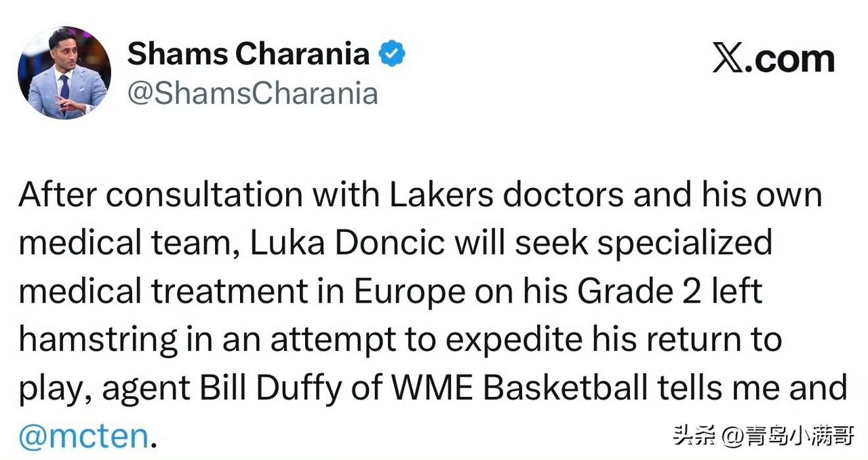Follow the @mcten mention link
The image size is (868, 460).
coord(83,437)
